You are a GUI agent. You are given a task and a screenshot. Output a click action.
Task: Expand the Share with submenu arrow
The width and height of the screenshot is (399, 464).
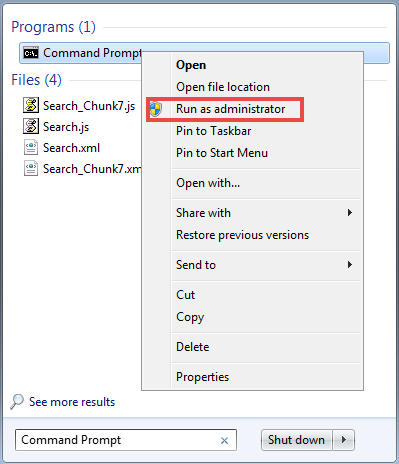pos(349,213)
